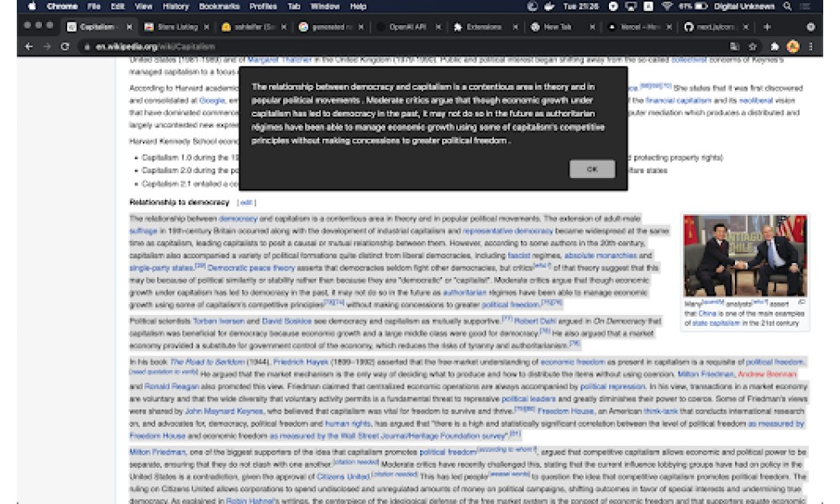This screenshot has width=840, height=504.
Task: Open the representative democracy link
Action: pos(507,231)
